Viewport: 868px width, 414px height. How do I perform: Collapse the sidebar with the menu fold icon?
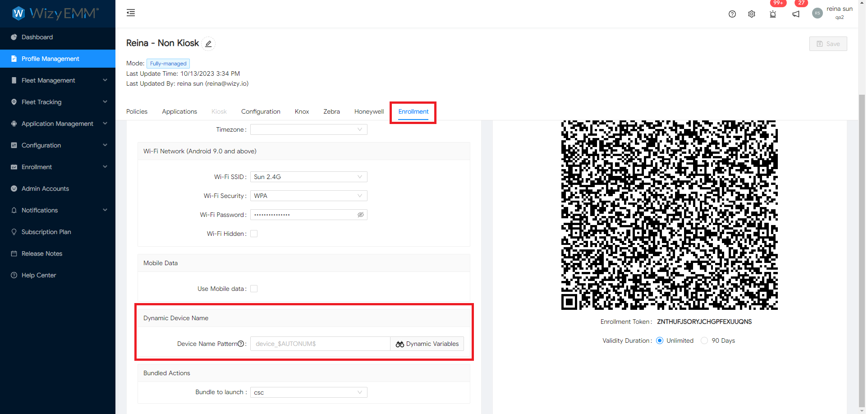[x=131, y=13]
